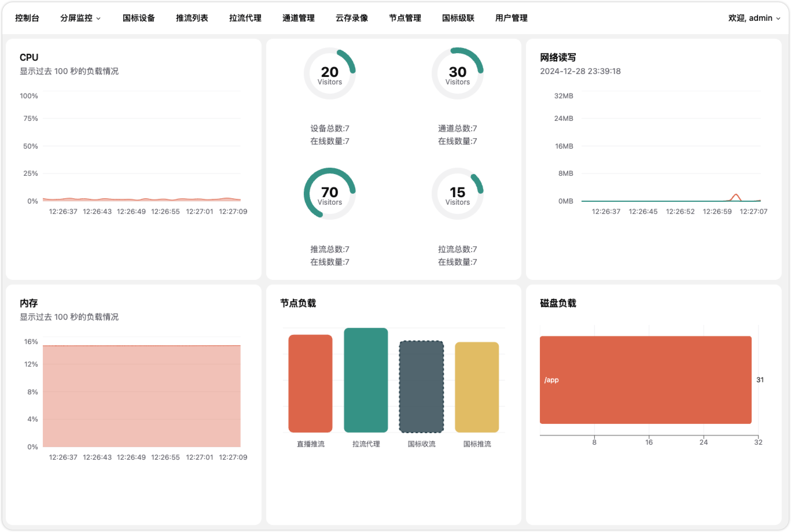Screen dimensions: 791x532
Task: Click the red 直播推流 bar
Action: [x=311, y=383]
